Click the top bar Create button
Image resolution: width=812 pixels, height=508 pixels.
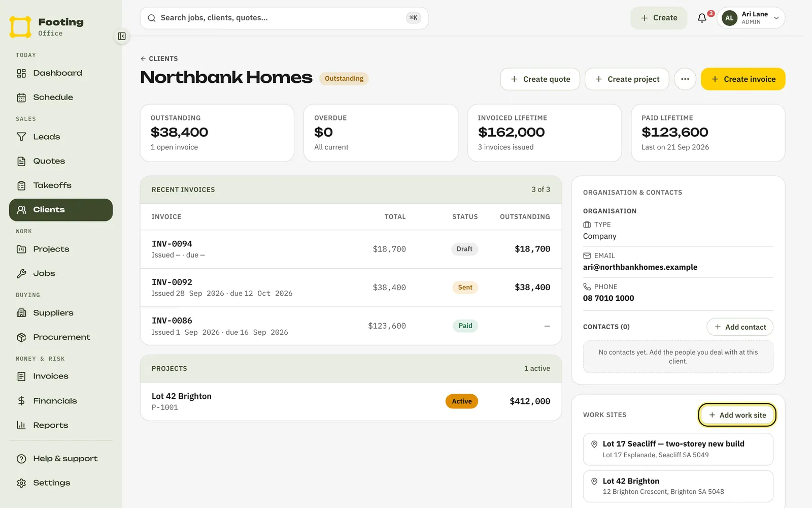point(659,18)
